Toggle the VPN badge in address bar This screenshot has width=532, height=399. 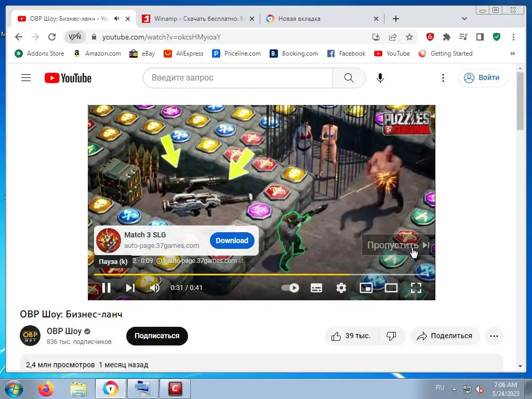coord(75,37)
